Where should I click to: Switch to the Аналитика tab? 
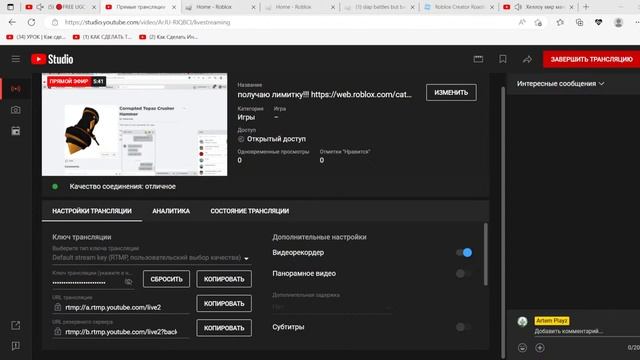coord(171,211)
